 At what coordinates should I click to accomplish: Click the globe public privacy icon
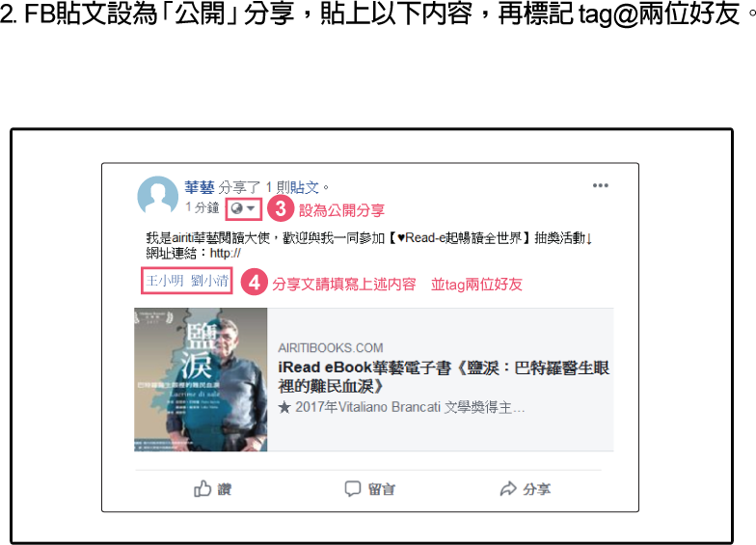pos(237,208)
